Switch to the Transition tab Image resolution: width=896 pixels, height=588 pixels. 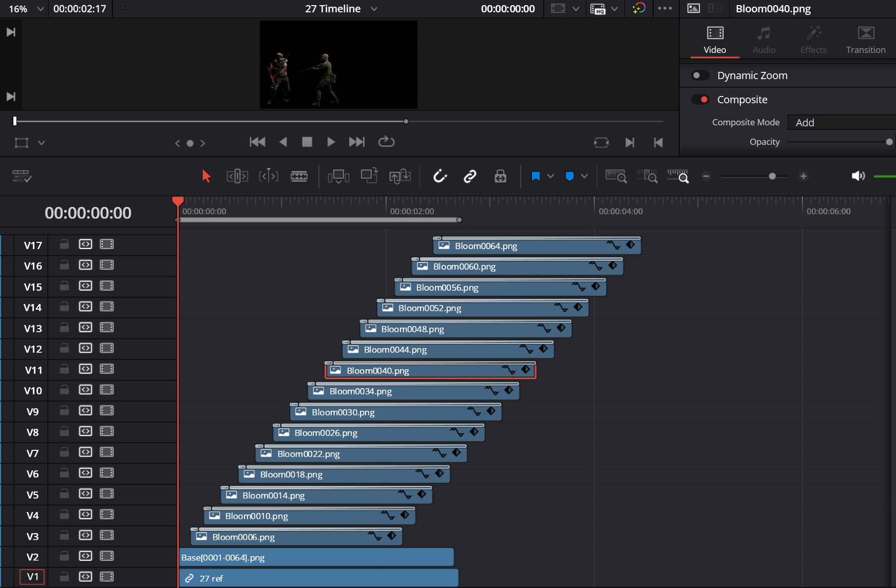(x=866, y=40)
